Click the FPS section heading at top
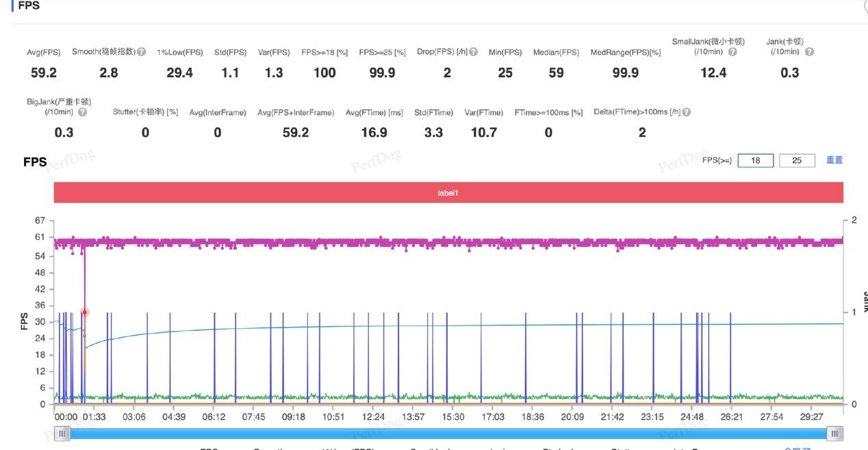The width and height of the screenshot is (868, 450). 29,5
